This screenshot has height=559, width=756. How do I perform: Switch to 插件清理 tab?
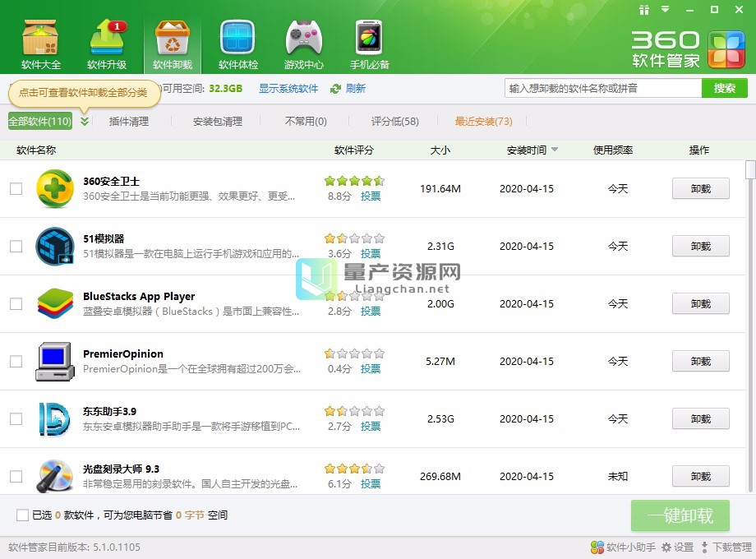click(x=129, y=121)
